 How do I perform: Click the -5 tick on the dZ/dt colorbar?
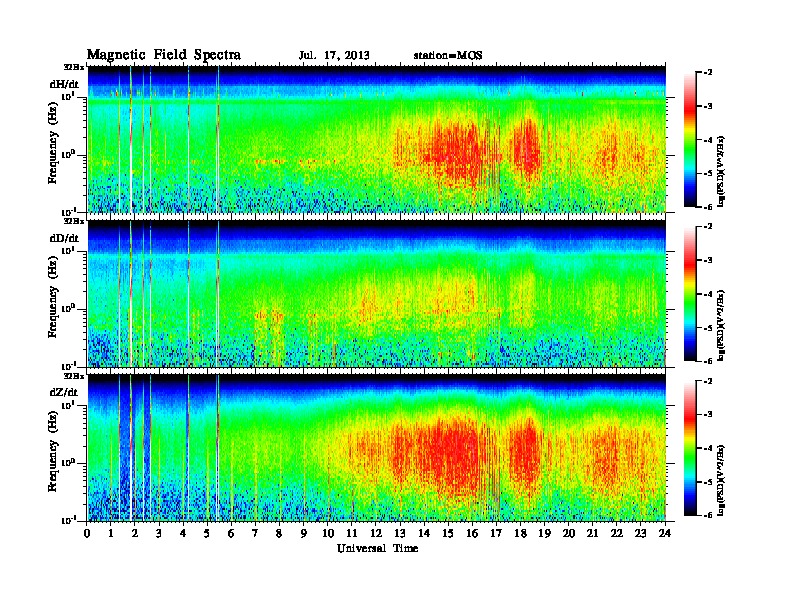[x=708, y=482]
